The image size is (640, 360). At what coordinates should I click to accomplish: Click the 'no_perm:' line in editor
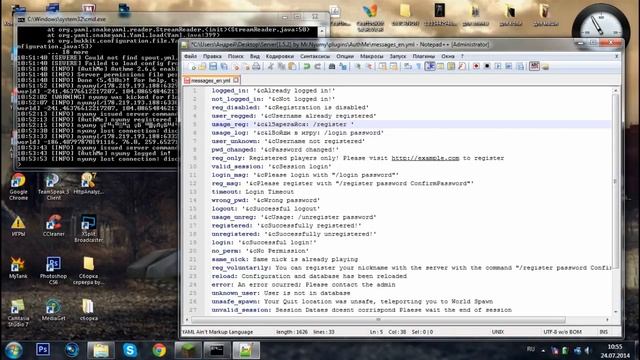click(x=260, y=251)
